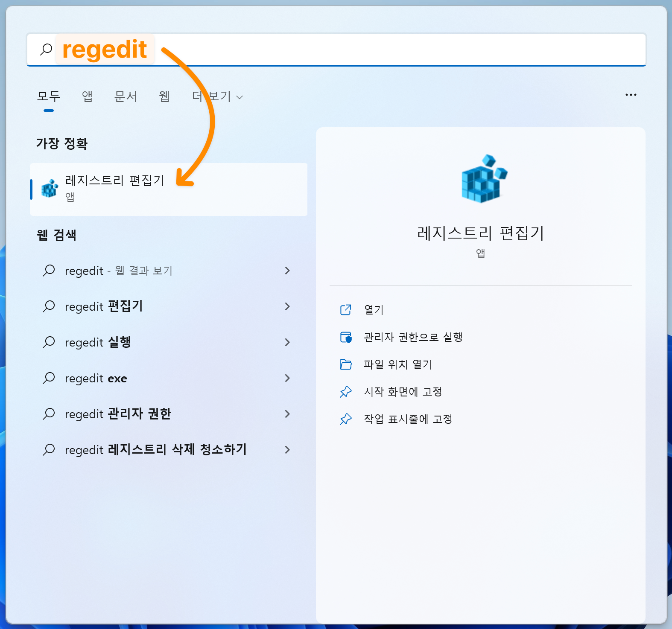Viewport: 672px width, 629px height.
Task: Expand chevron for 'regedit exe' suggestion
Action: click(287, 378)
